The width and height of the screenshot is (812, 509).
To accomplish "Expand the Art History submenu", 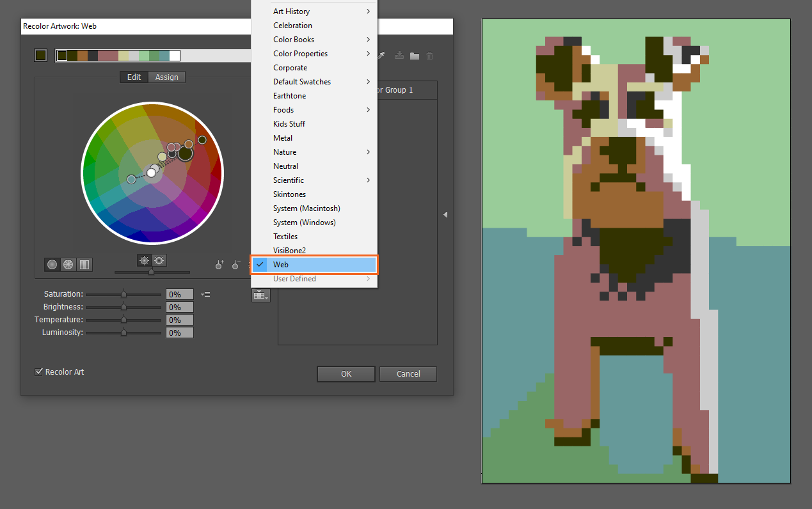I will tap(314, 12).
